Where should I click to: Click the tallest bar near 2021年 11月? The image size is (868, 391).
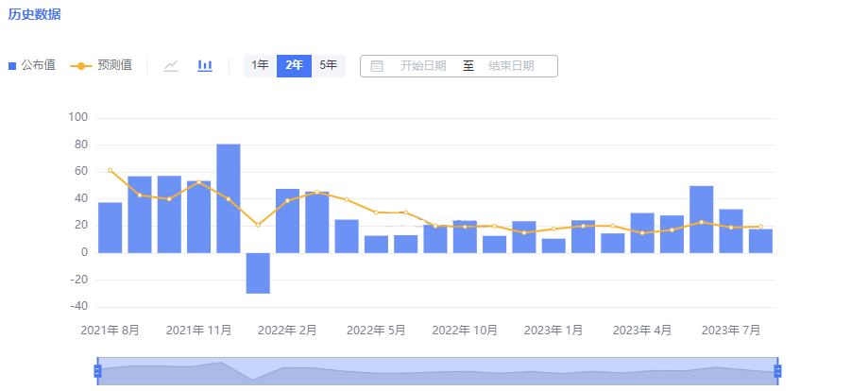click(x=229, y=198)
